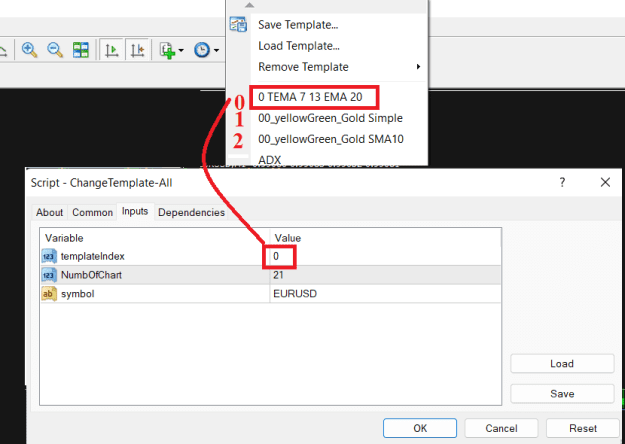Click the Load button
Viewport: 625px width, 444px height.
[562, 363]
